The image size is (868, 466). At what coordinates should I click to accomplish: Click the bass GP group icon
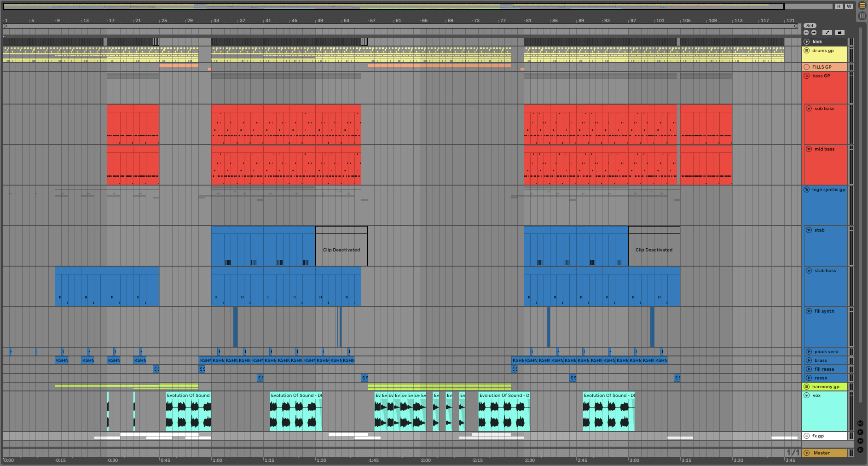807,76
